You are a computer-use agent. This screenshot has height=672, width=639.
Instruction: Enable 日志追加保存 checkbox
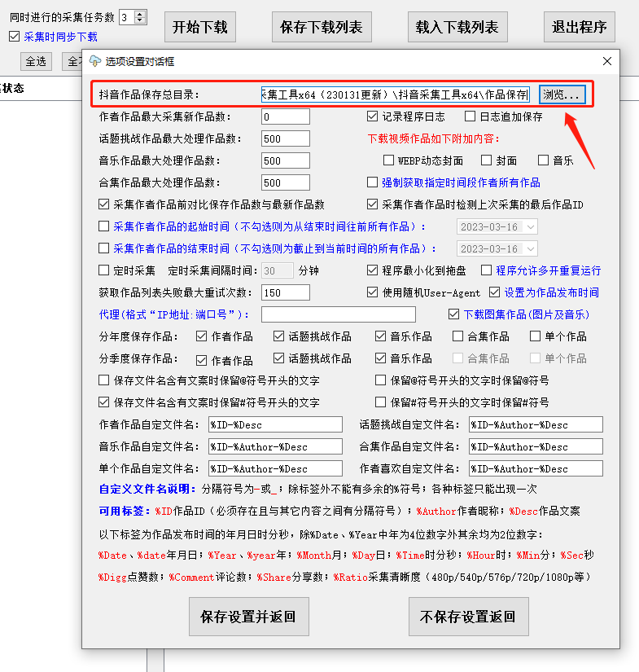point(470,116)
